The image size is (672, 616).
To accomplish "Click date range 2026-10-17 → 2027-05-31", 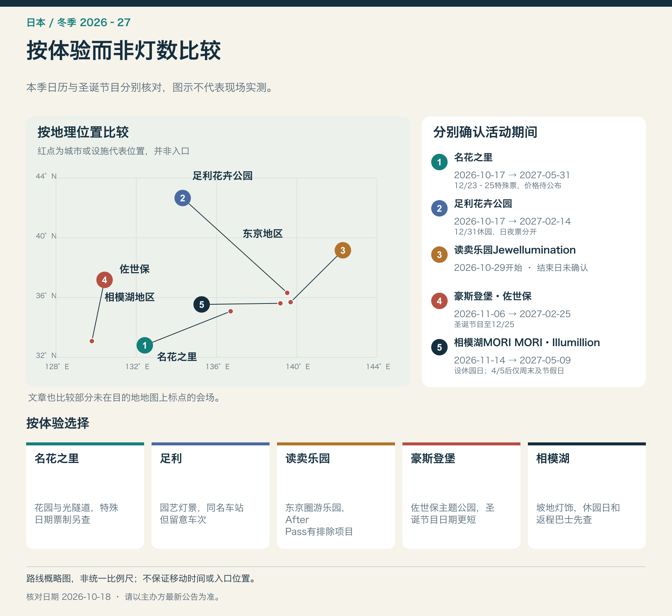I will [x=512, y=175].
